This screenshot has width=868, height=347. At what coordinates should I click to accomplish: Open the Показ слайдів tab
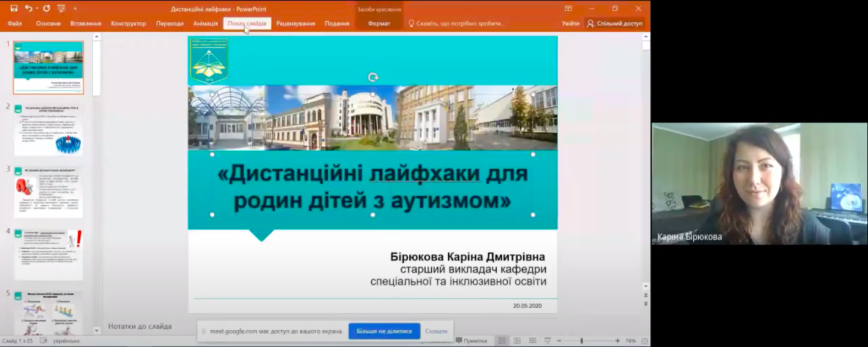coord(247,23)
